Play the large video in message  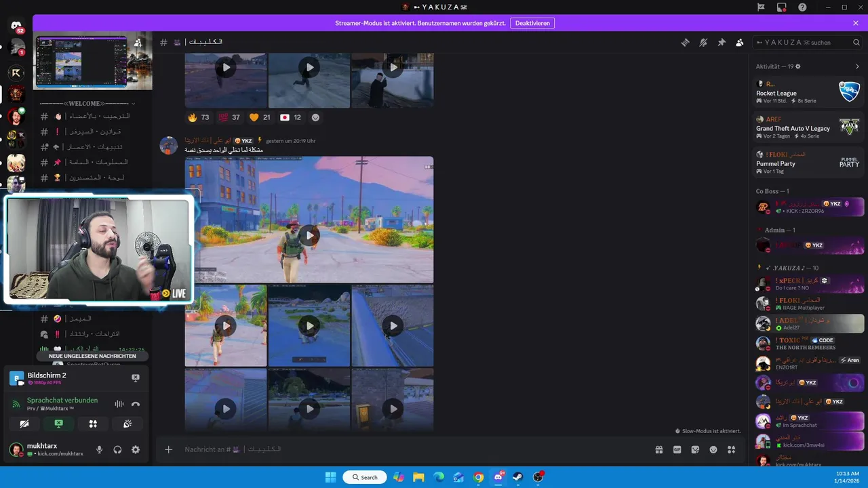[x=309, y=235]
